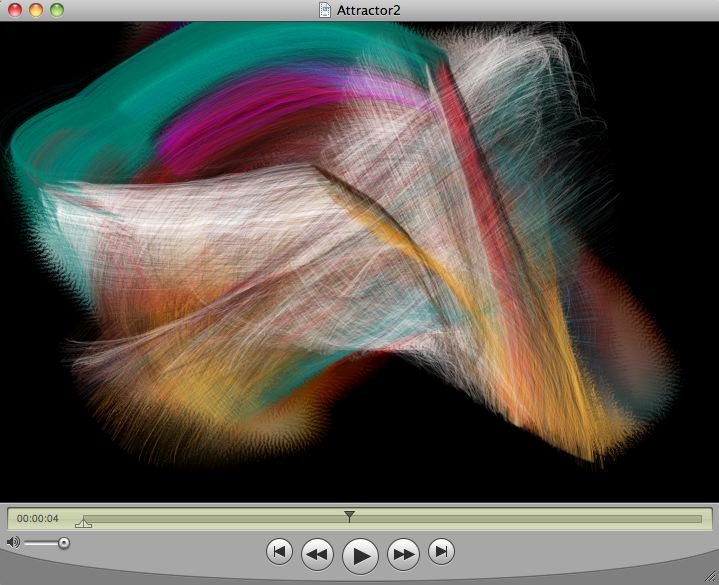Mute audio with speaker icon
719x585 pixels.
(13, 543)
